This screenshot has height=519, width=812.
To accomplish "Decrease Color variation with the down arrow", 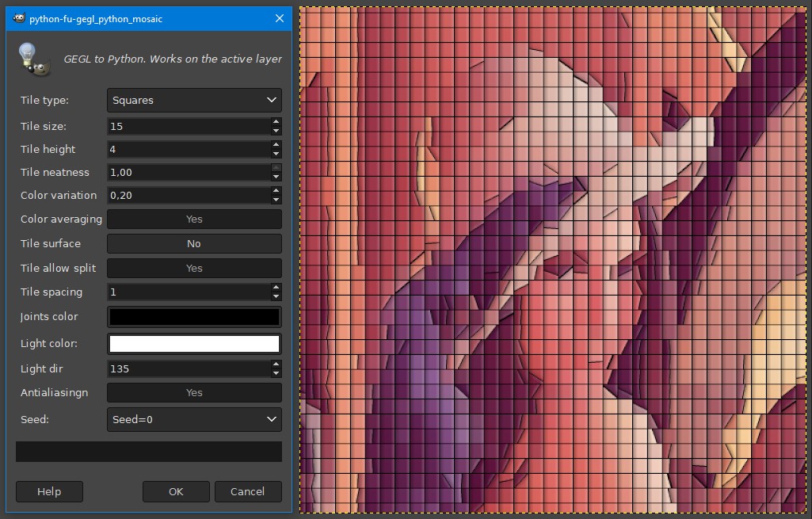I will [x=276, y=200].
